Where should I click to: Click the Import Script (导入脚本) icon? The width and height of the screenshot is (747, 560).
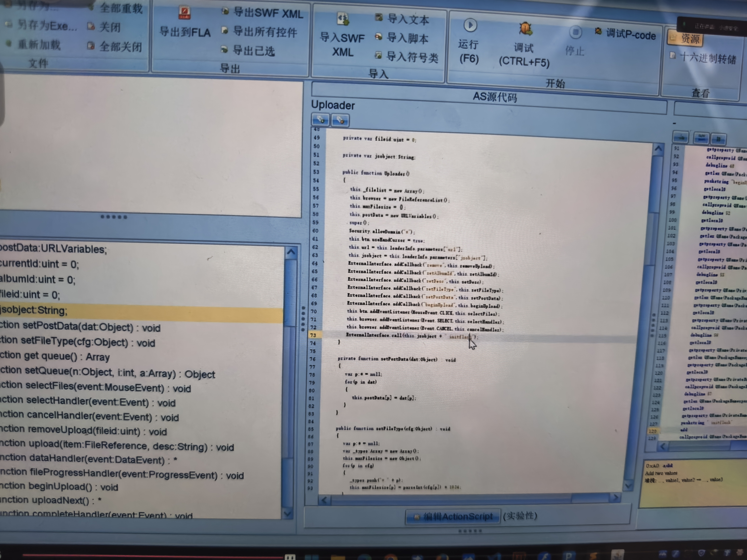coord(379,36)
